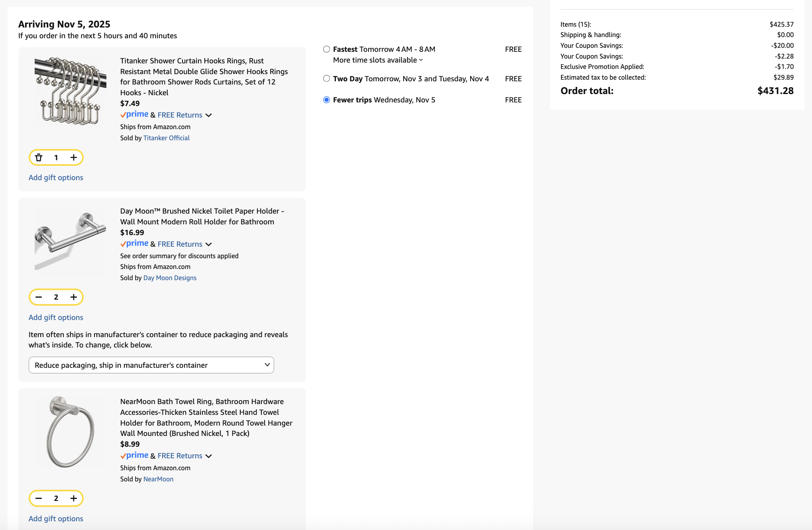Add gift options for Titanker shower hooks
Image resolution: width=812 pixels, height=530 pixels.
click(56, 178)
